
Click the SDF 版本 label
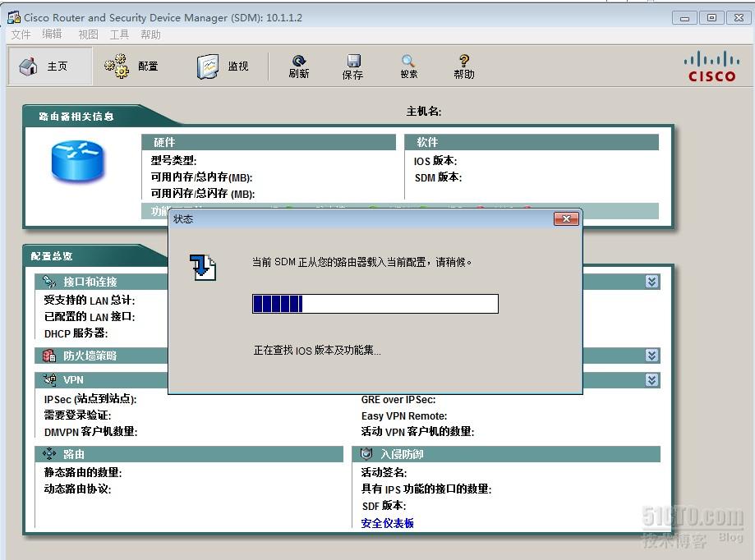click(x=384, y=506)
